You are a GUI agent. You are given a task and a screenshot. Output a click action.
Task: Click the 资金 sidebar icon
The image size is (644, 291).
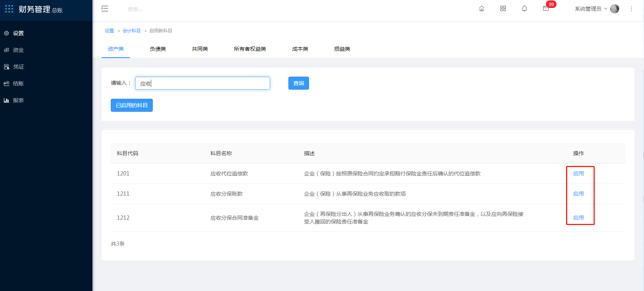[x=6, y=50]
